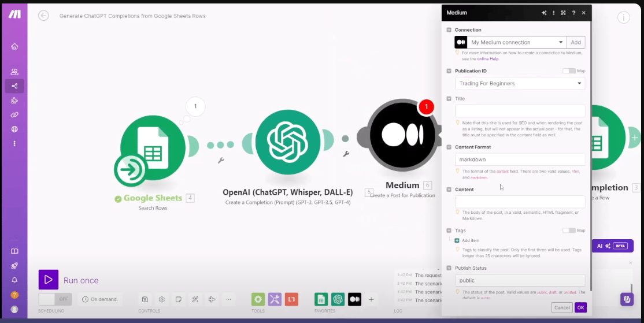Open Resource hub book icon in sidebar
The image size is (644, 323).
(x=14, y=251)
